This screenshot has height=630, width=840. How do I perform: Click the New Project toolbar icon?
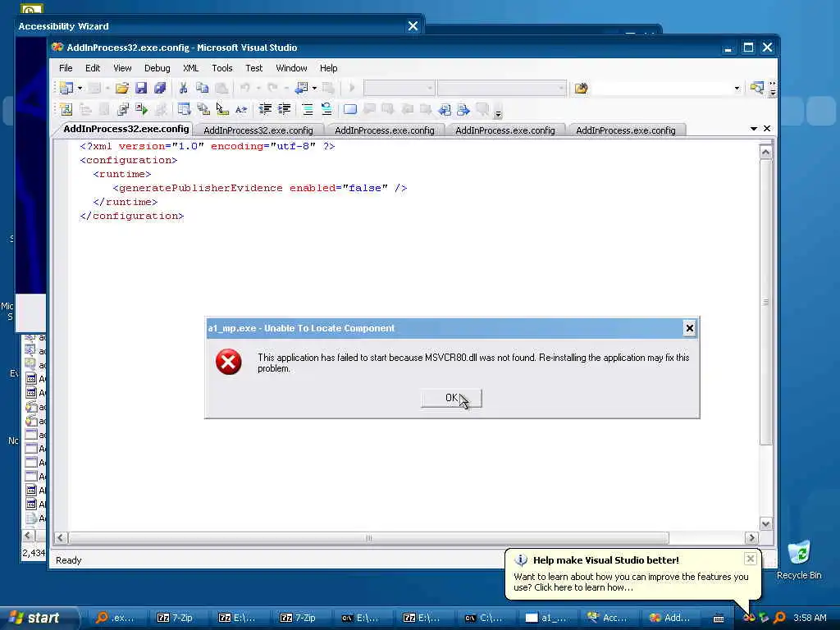click(66, 88)
